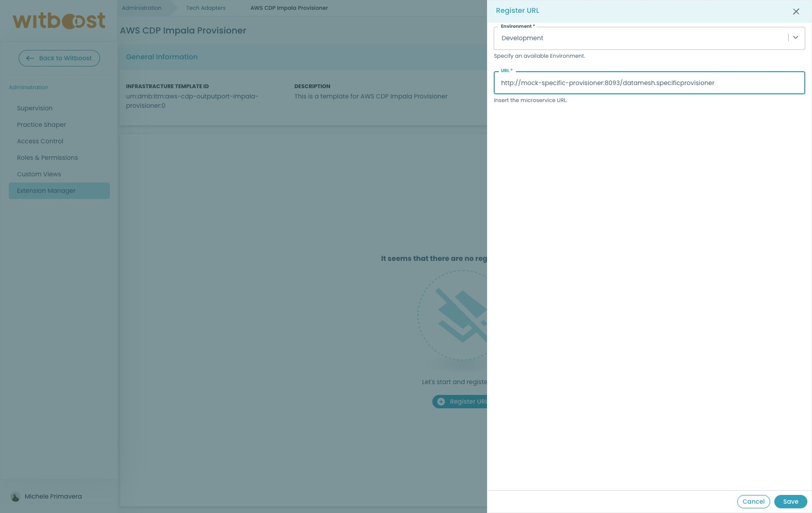This screenshot has height=513, width=812.
Task: Select Extension Manager in sidebar
Action: point(59,191)
